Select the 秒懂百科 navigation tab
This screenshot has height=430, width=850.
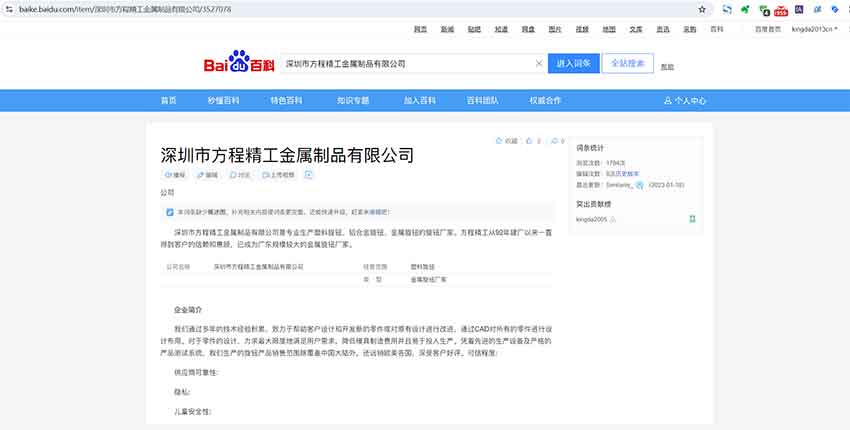[223, 100]
